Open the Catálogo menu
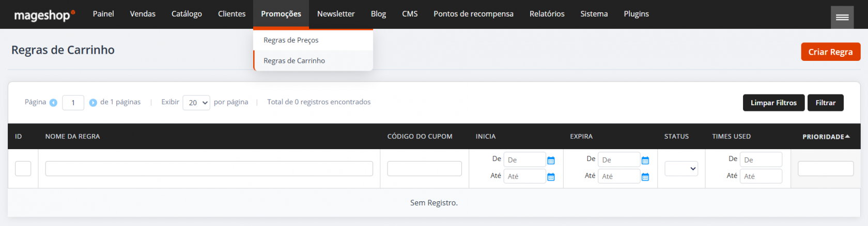This screenshot has width=868, height=226. [x=187, y=14]
